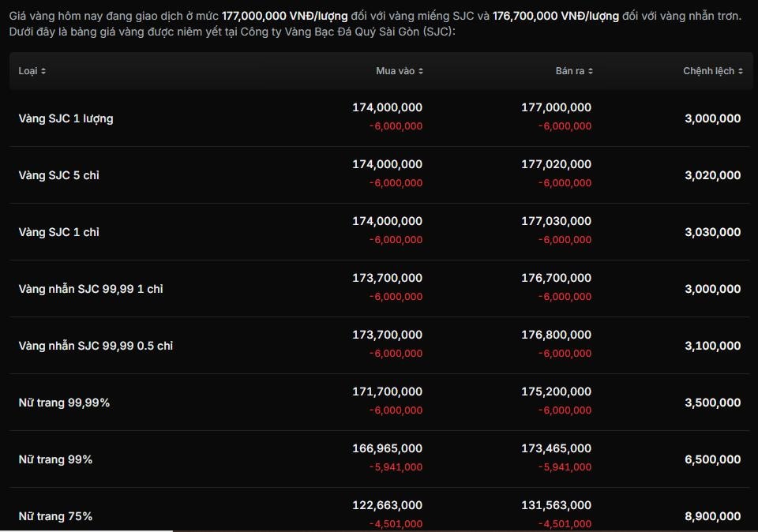Click the Nữ trang 99% row label
The width and height of the screenshot is (758, 532).
(x=55, y=459)
